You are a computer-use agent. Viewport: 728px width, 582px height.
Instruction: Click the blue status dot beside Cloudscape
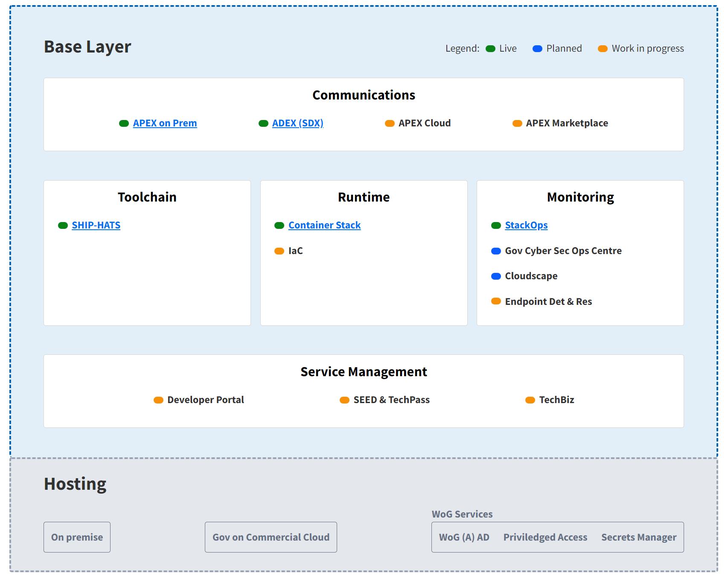click(496, 276)
